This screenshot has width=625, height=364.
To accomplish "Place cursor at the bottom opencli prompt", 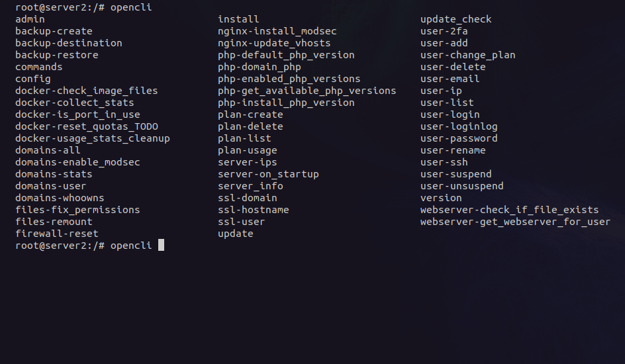I will 161,246.
